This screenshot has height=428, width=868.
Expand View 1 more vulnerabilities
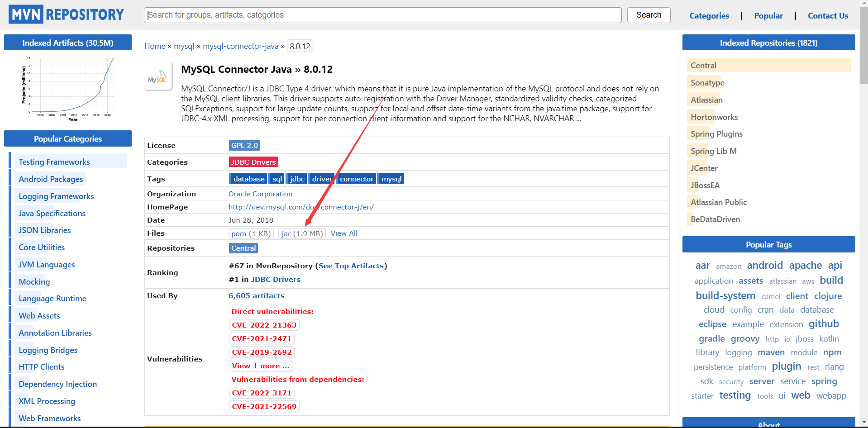coord(261,366)
